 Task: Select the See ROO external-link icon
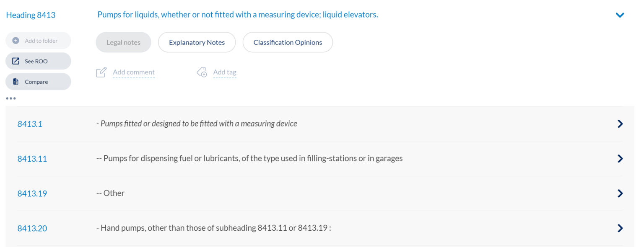(16, 61)
